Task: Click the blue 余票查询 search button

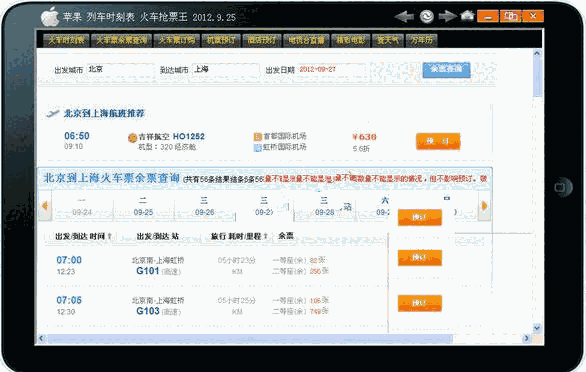Action: [x=446, y=70]
